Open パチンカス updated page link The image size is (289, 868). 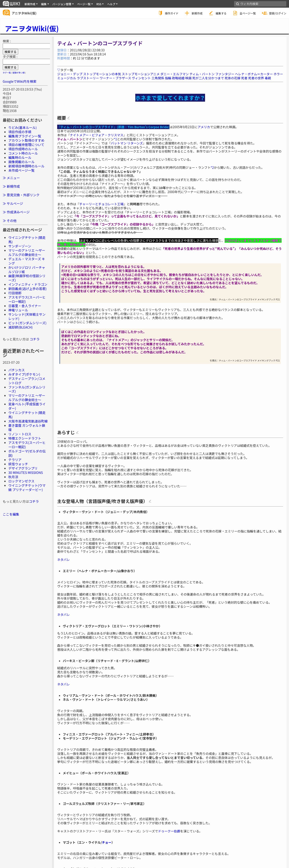[16, 370]
